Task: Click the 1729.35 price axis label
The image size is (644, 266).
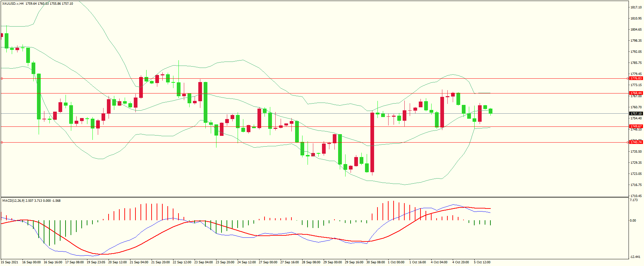Action: (636, 163)
